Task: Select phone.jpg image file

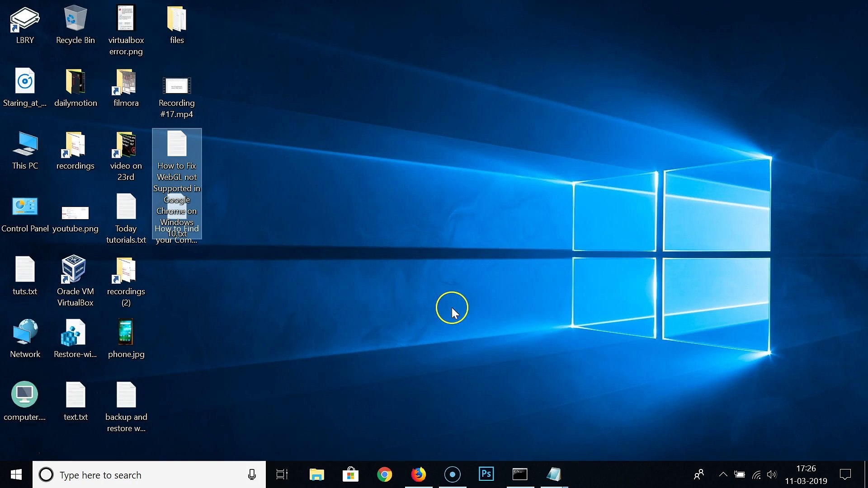Action: (x=126, y=339)
